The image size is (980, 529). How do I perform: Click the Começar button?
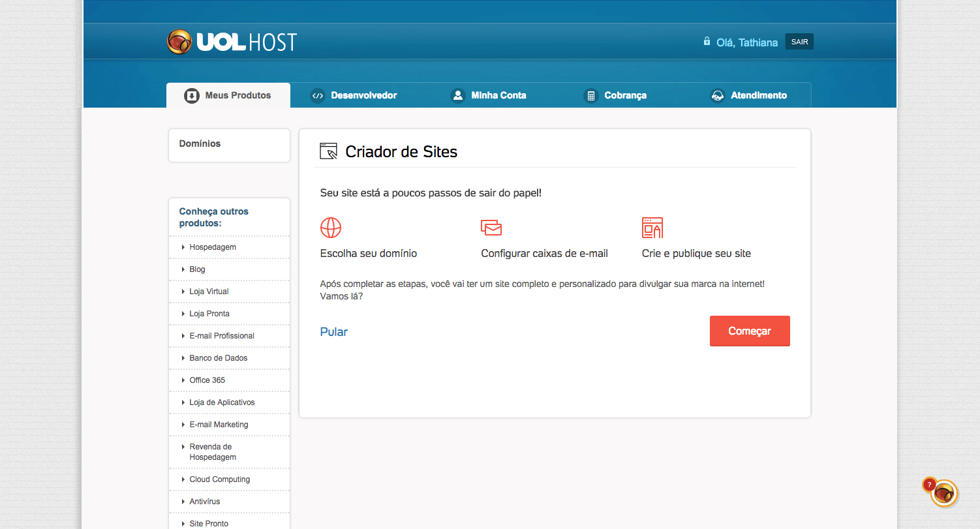point(750,331)
